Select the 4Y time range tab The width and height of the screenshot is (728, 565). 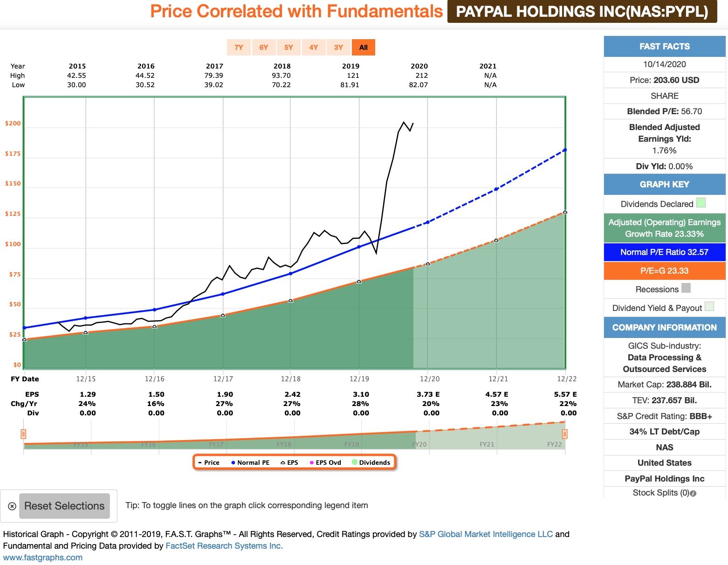(314, 47)
